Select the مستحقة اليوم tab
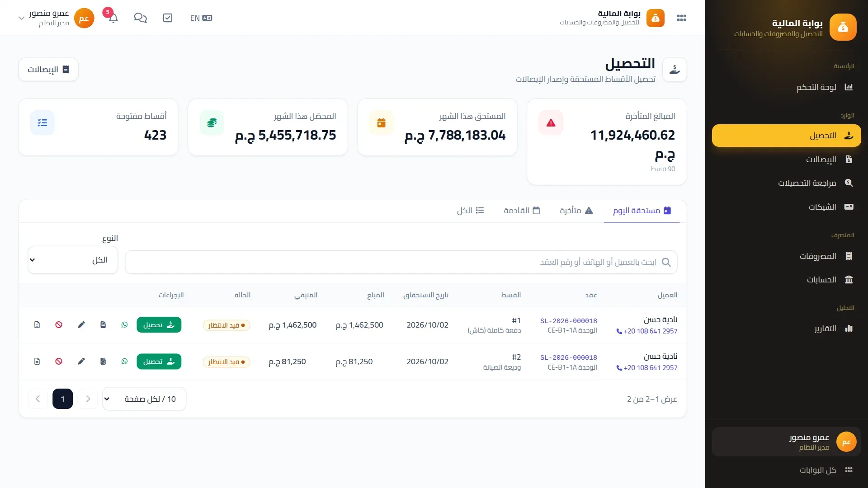Image resolution: width=868 pixels, height=488 pixels. coord(642,211)
